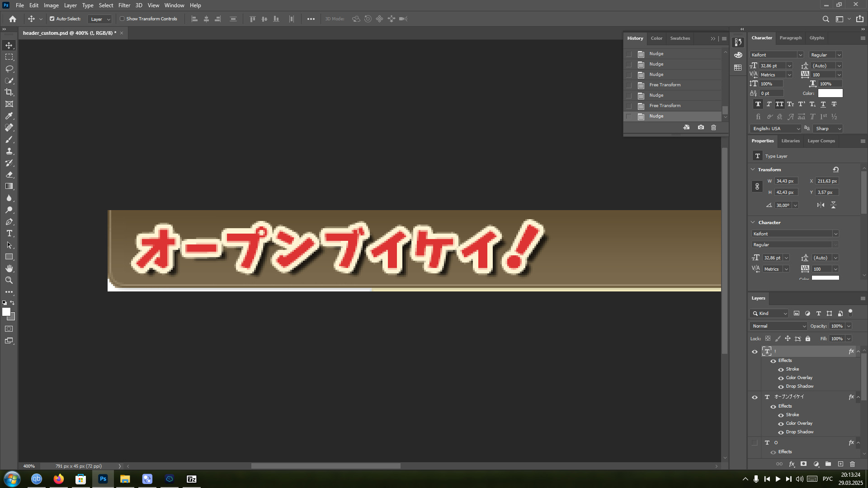Select the Crop tool
This screenshot has width=868, height=488.
pyautogui.click(x=9, y=92)
